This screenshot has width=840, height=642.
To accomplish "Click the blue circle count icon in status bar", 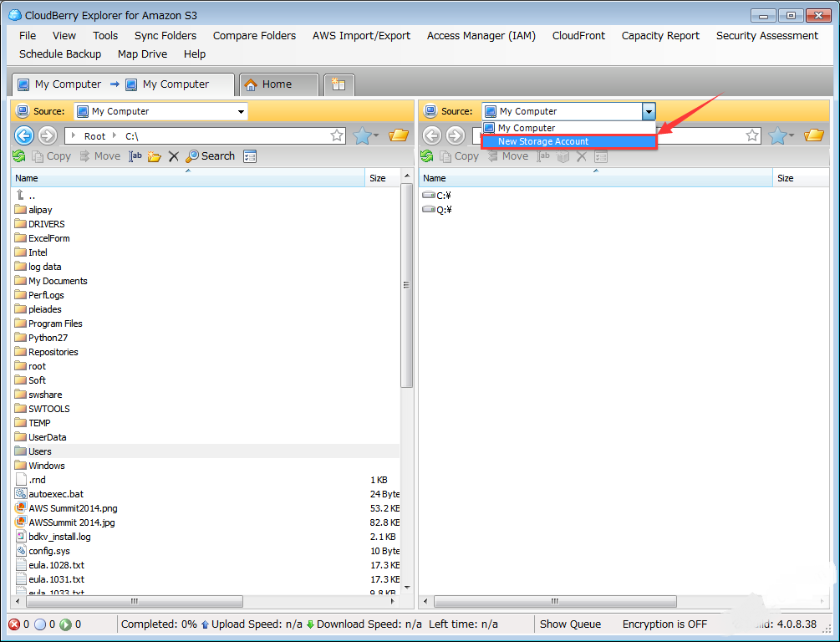I will tap(40, 624).
